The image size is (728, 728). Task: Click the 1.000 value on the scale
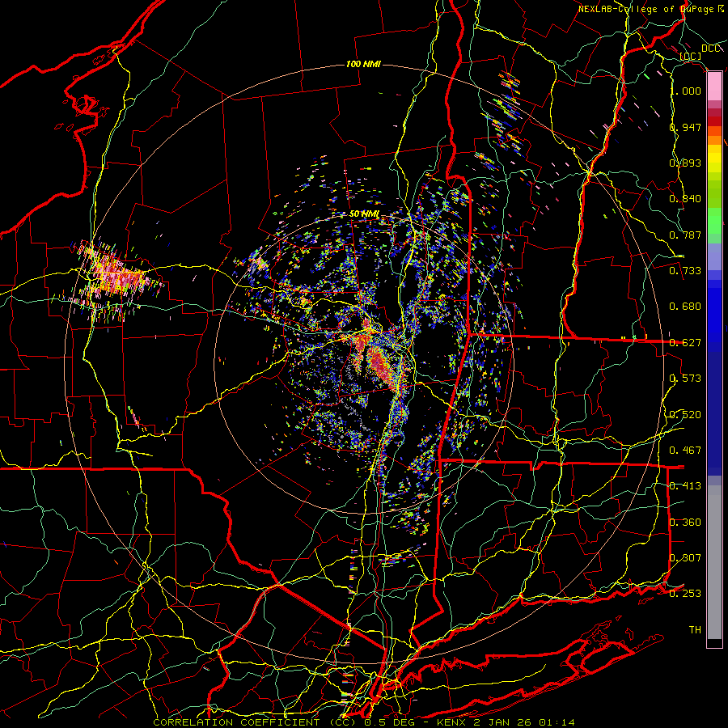[687, 91]
